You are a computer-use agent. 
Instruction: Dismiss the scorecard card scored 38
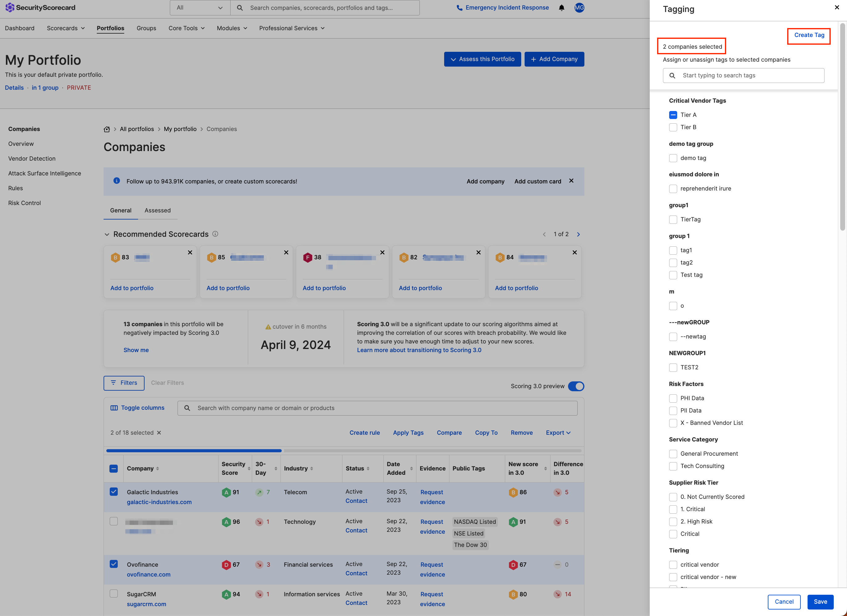(383, 253)
